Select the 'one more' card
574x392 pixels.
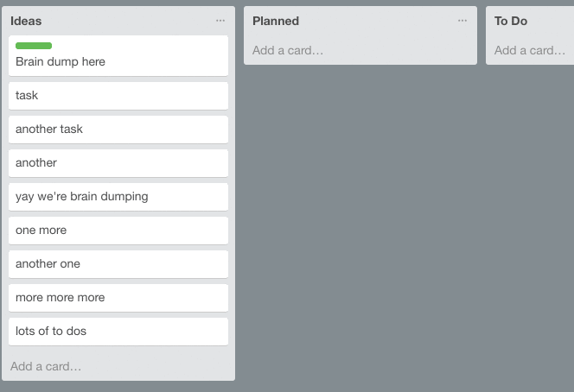pyautogui.click(x=118, y=231)
